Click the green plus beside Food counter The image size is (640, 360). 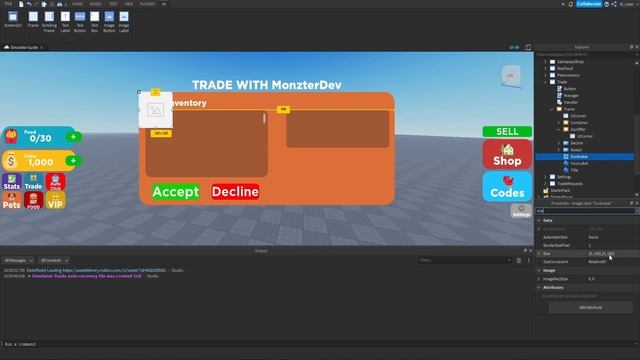73,137
